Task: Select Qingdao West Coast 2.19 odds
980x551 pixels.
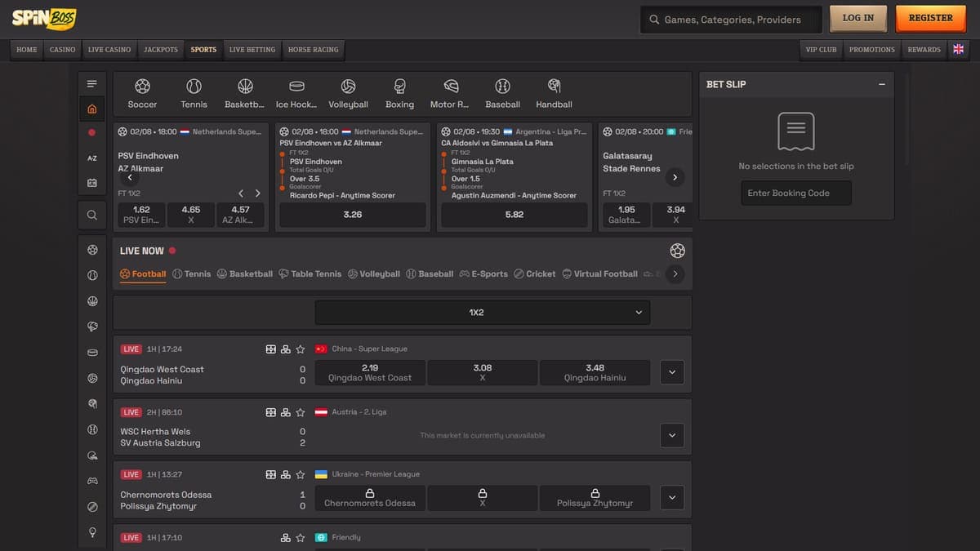Action: [370, 373]
